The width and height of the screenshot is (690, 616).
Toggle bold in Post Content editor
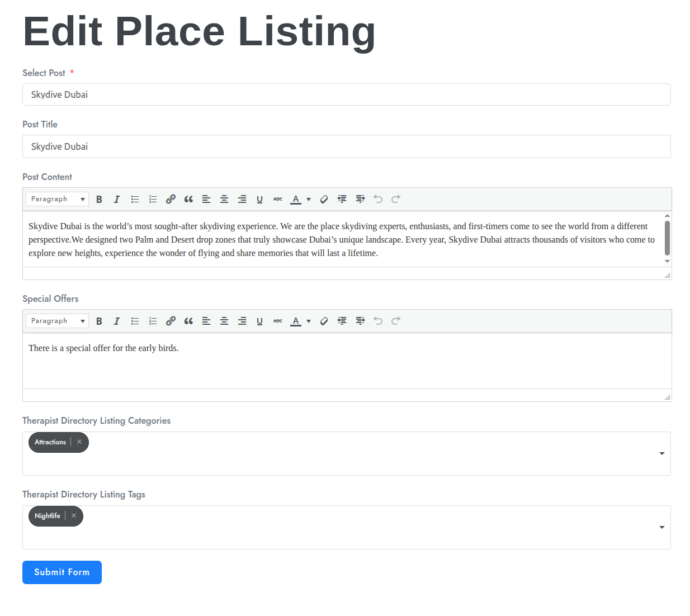click(x=99, y=200)
